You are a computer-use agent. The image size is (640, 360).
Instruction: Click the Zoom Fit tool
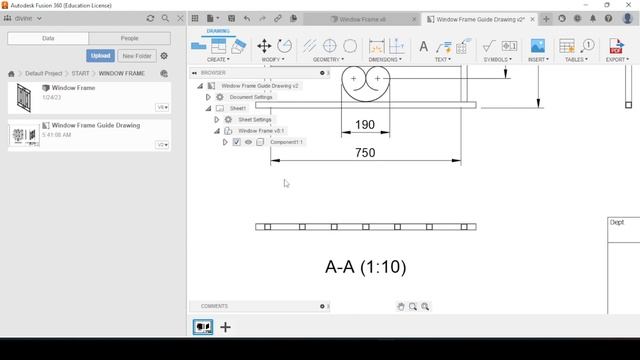click(425, 307)
